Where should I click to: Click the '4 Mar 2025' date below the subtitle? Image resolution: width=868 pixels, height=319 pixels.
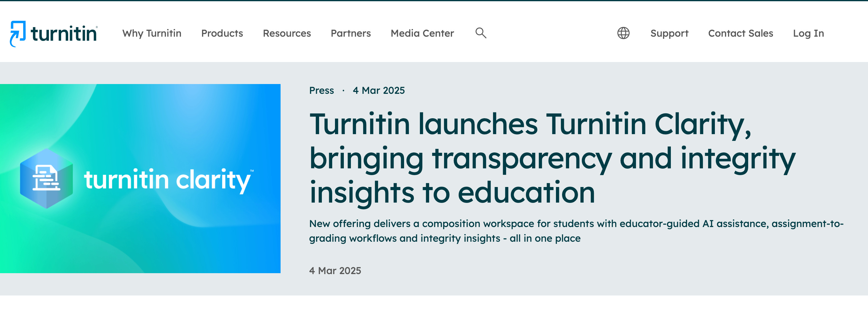tap(335, 270)
